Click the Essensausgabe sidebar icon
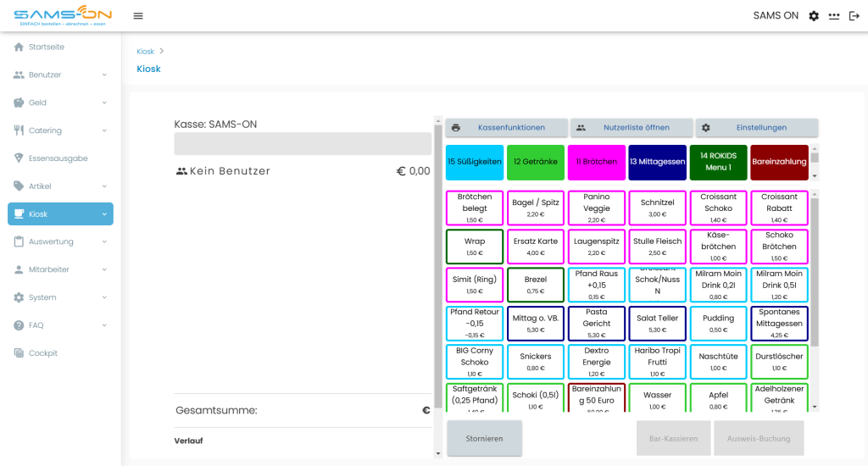The width and height of the screenshot is (868, 466). (19, 158)
